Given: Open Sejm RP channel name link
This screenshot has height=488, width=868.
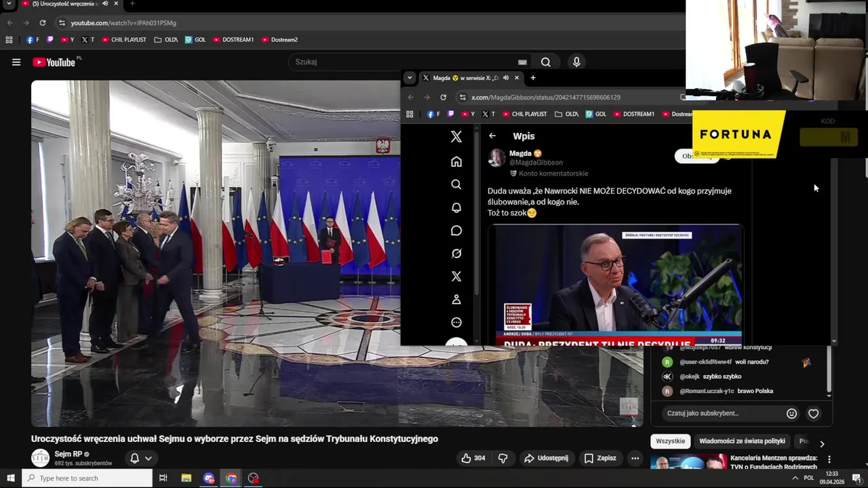Looking at the screenshot, I should coord(68,454).
